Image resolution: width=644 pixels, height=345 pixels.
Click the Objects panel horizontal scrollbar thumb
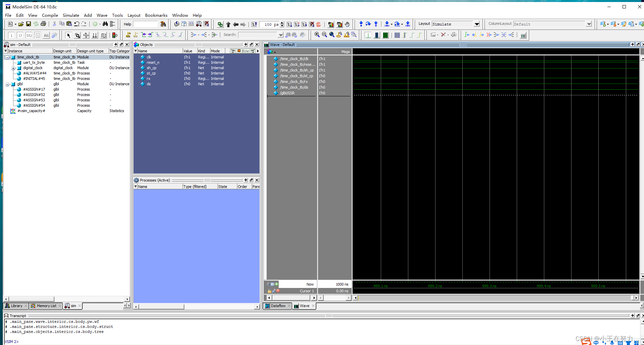click(161, 306)
